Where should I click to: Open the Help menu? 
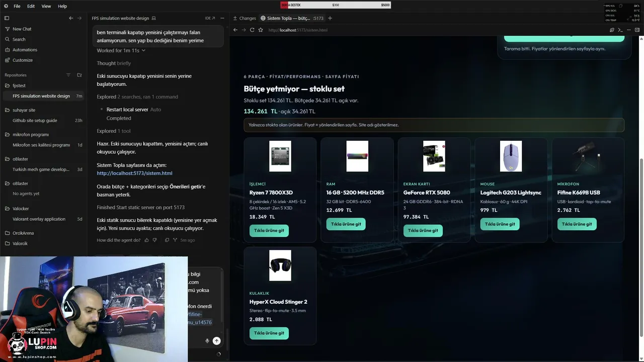click(62, 6)
